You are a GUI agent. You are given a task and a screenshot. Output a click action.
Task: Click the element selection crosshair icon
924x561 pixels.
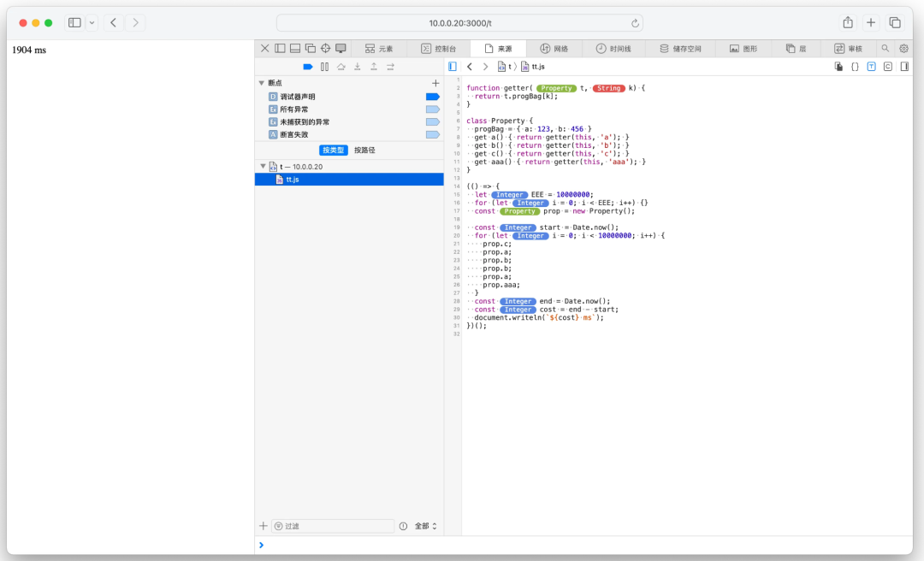tap(325, 49)
